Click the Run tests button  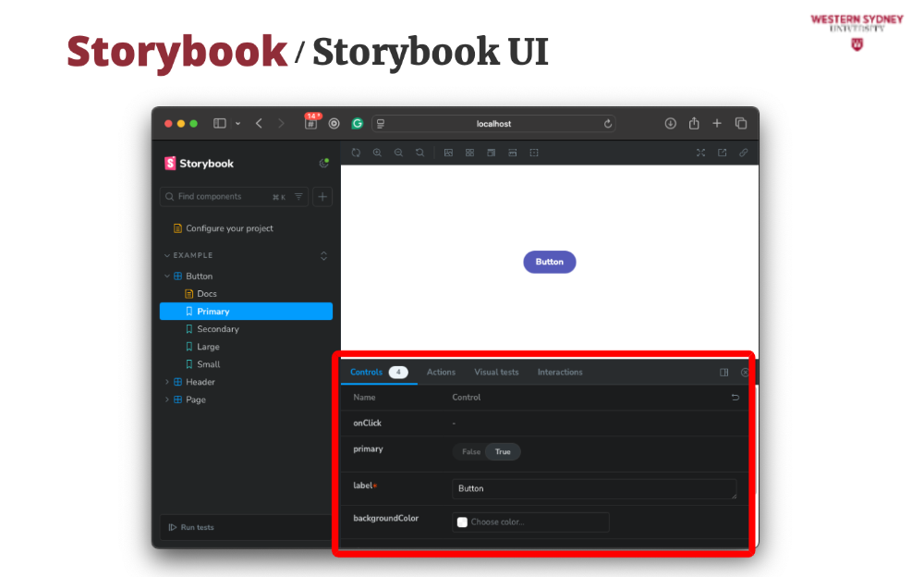(x=191, y=527)
